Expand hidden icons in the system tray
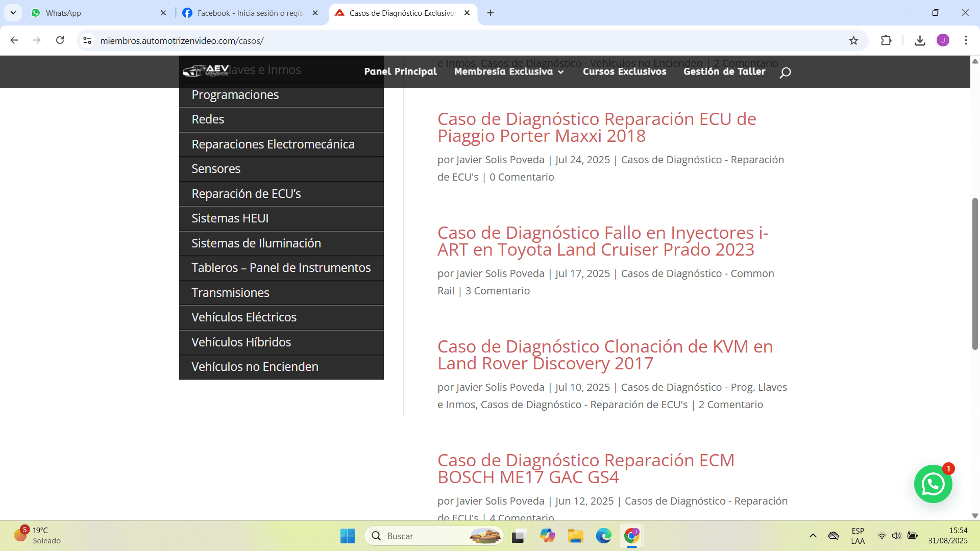 pyautogui.click(x=813, y=536)
